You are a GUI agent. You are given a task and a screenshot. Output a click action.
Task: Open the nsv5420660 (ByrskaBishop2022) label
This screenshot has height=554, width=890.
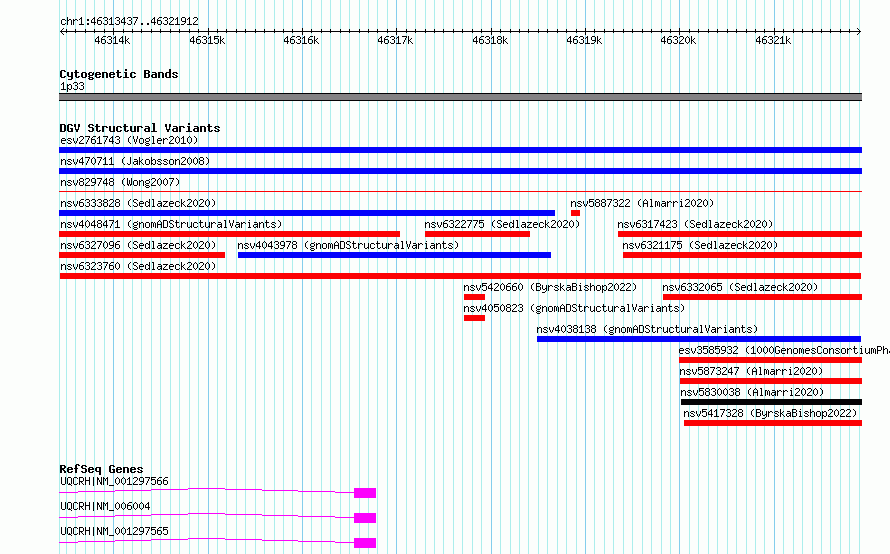(551, 287)
